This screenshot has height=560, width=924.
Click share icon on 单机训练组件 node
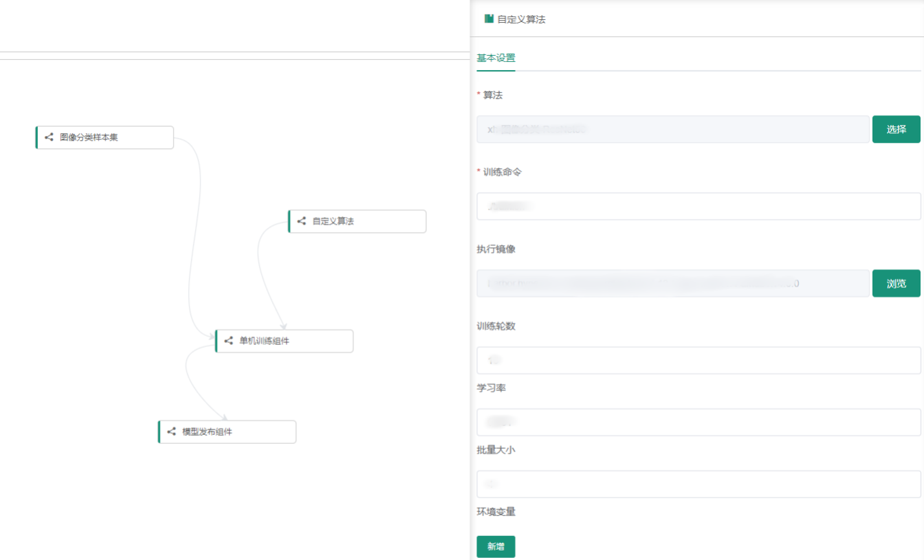228,341
